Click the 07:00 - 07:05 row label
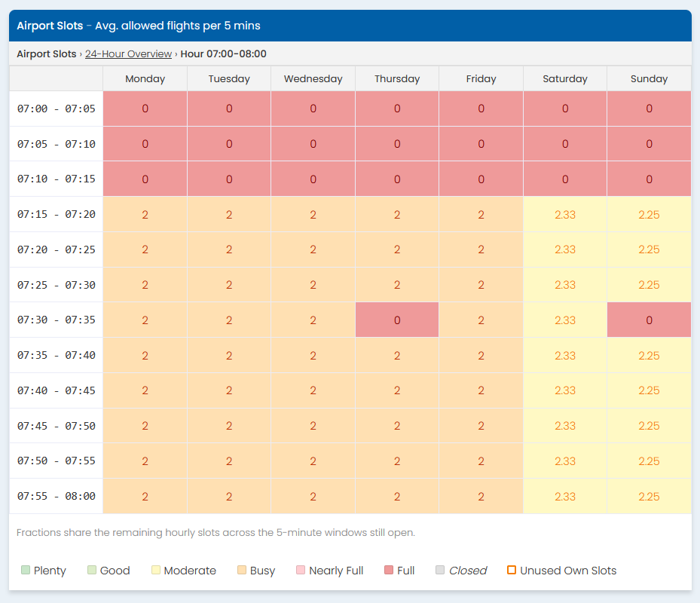700x603 pixels. click(x=57, y=109)
